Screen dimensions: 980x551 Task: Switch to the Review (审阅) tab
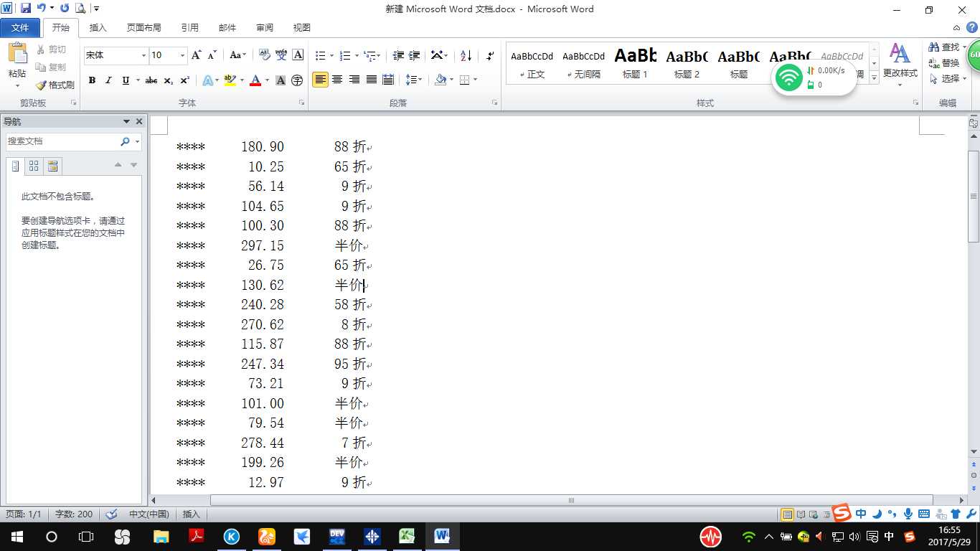pyautogui.click(x=264, y=27)
